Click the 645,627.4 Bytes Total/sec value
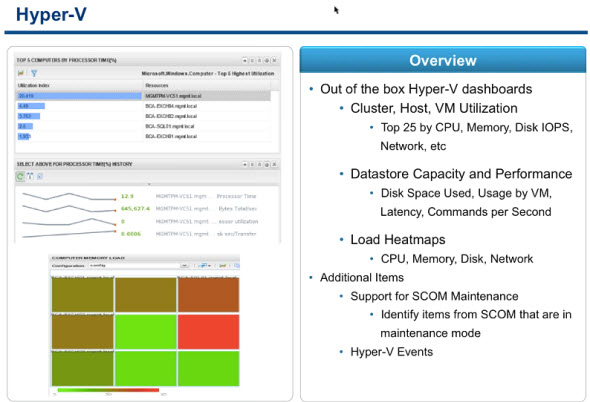This screenshot has width=590, height=402. tap(135, 209)
